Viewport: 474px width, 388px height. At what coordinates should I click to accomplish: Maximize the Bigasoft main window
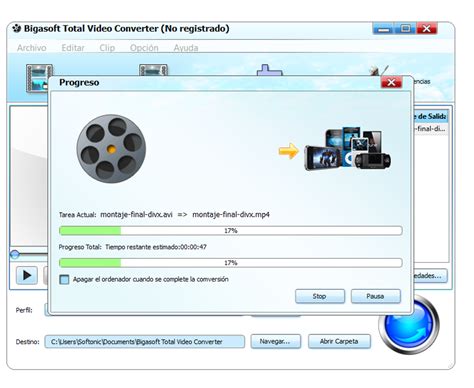point(405,29)
